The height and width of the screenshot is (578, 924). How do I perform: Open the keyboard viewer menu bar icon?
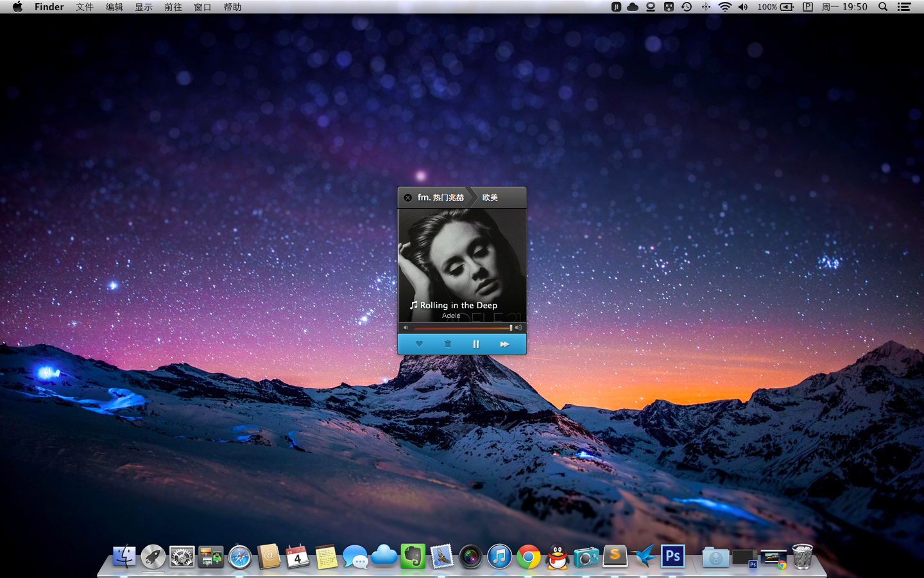click(x=669, y=7)
